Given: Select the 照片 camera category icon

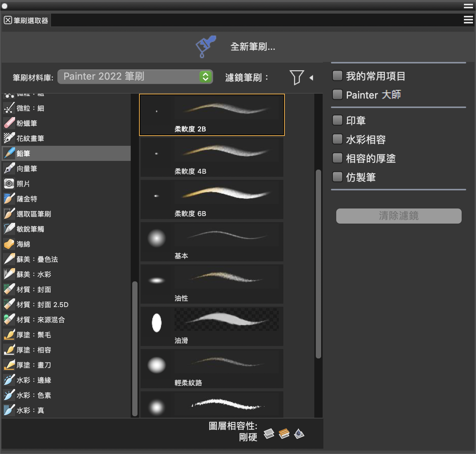Looking at the screenshot, I should (x=9, y=184).
